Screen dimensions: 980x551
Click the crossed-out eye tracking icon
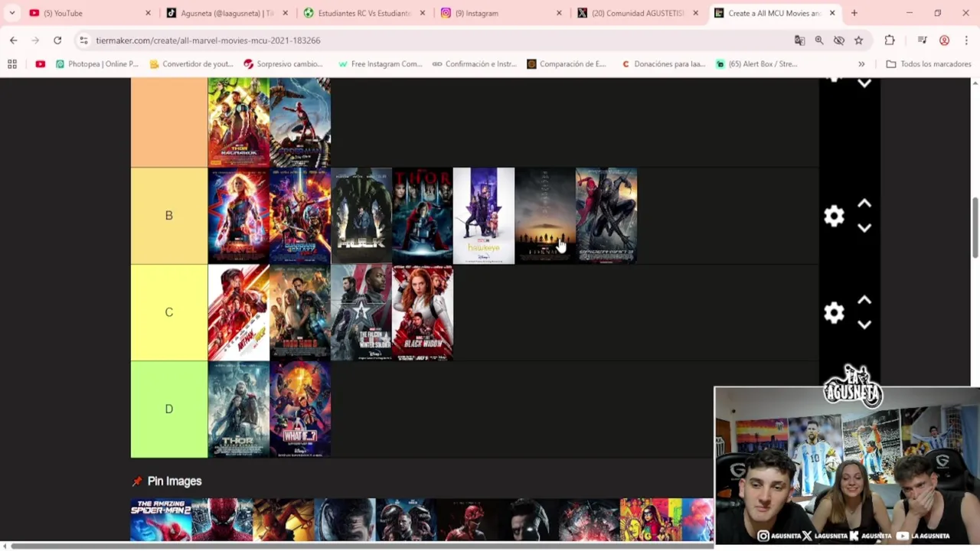839,41
